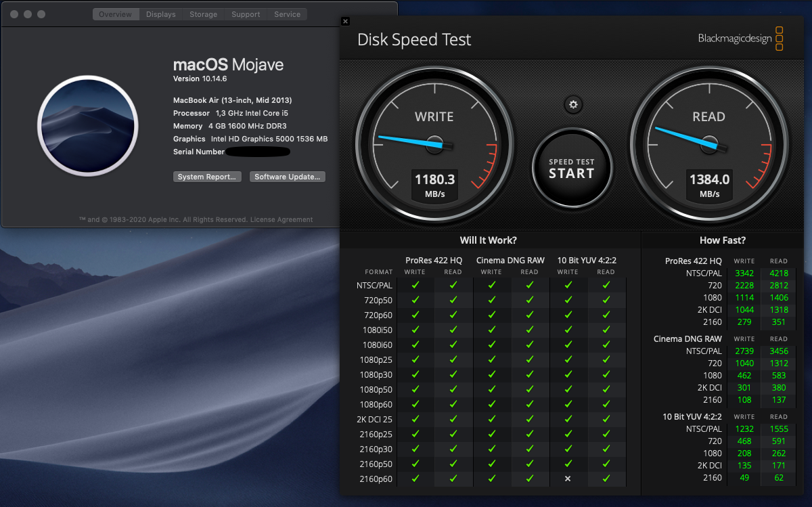
Task: Click ProRes 422 HQ write checkmark for NTSC/PAL
Action: tap(415, 285)
